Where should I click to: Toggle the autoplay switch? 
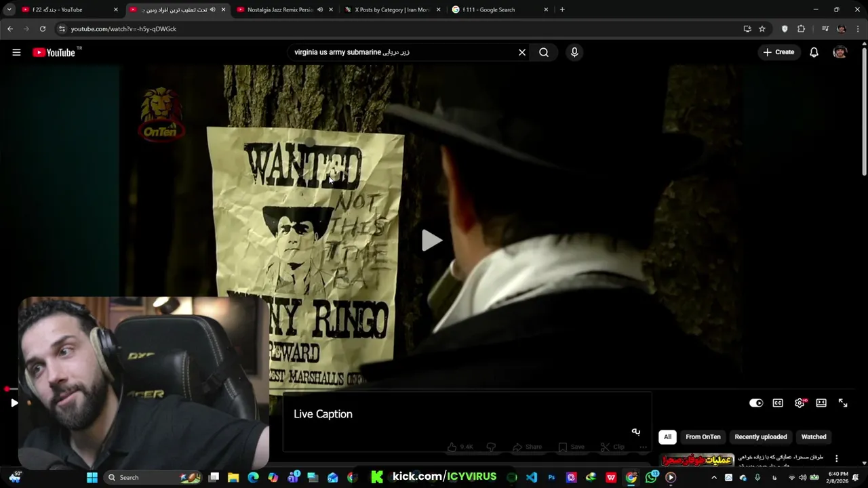pos(756,403)
